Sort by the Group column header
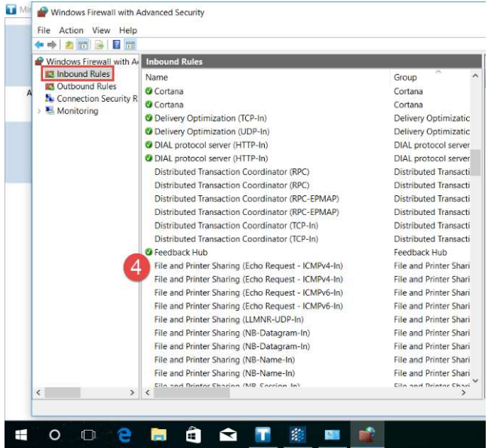Screen dimensions: 488x448 coord(405,77)
